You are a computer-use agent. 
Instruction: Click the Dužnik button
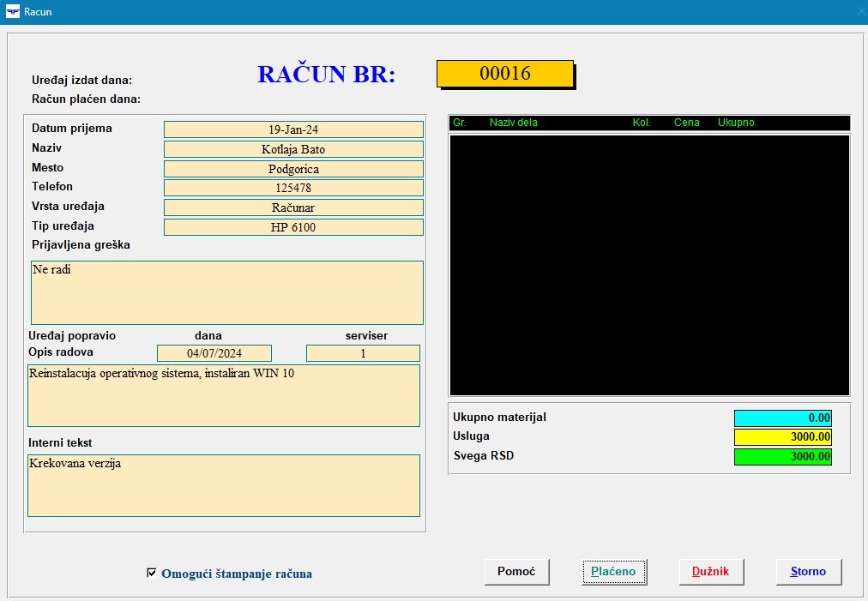(711, 572)
